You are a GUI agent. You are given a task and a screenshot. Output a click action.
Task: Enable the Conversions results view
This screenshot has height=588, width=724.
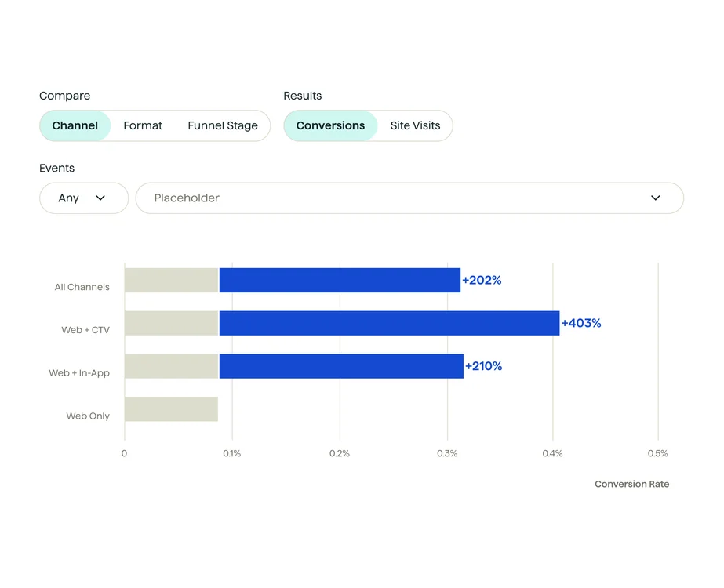point(330,125)
